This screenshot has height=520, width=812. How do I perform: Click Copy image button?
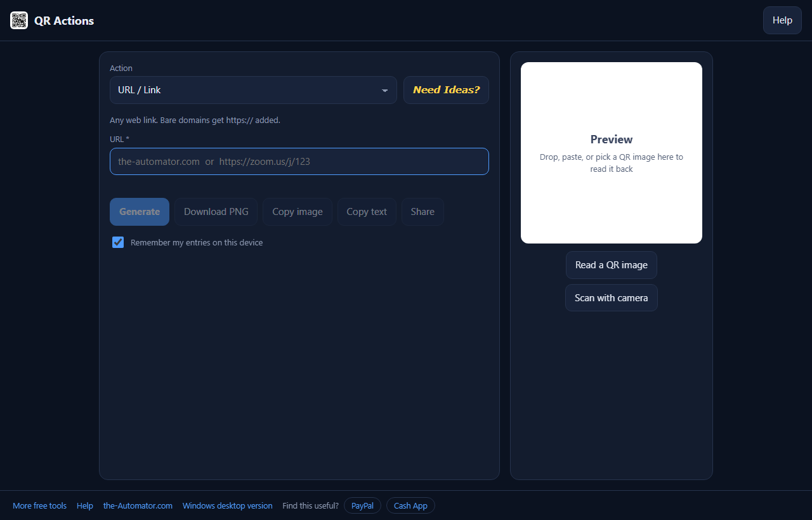pyautogui.click(x=298, y=212)
